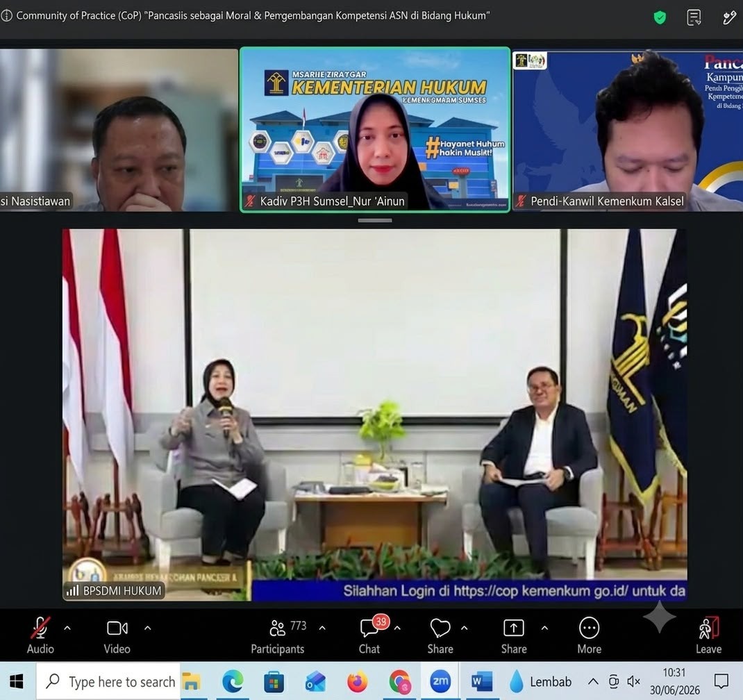The width and height of the screenshot is (743, 700).
Task: Open File Explorer from the taskbar
Action: point(192,681)
